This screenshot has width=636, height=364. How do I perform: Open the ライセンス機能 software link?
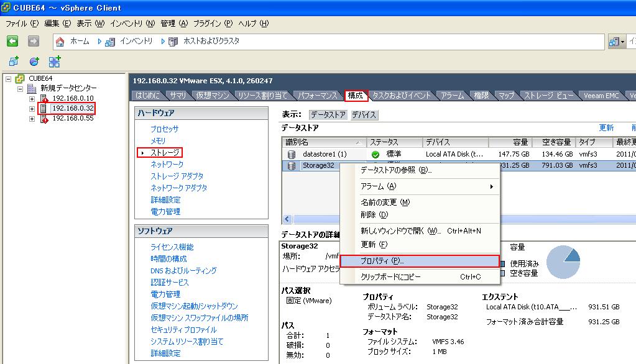pos(172,247)
